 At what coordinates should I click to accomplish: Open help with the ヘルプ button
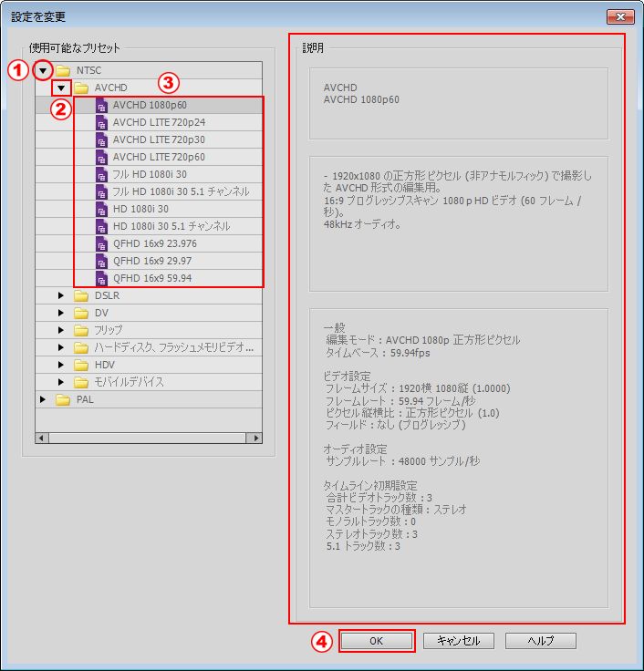pyautogui.click(x=541, y=641)
